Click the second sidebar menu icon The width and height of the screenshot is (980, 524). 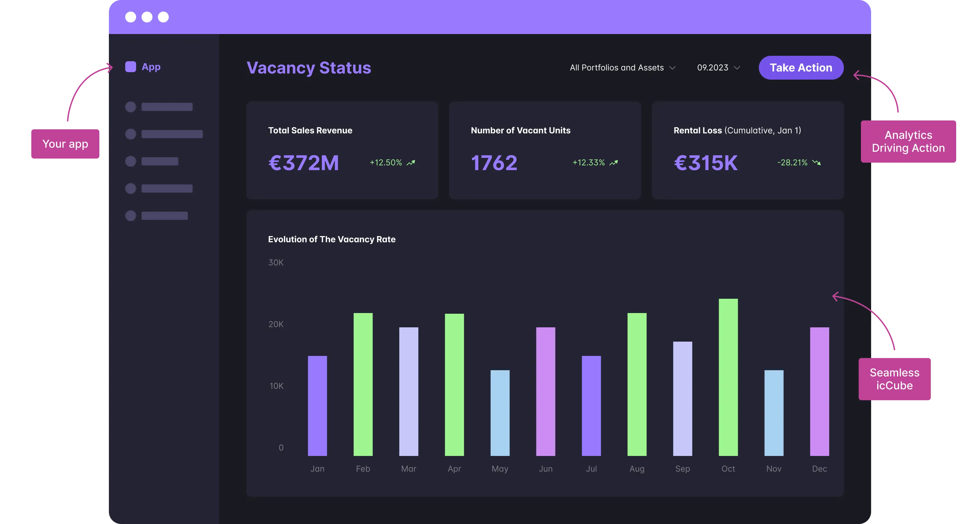130,134
